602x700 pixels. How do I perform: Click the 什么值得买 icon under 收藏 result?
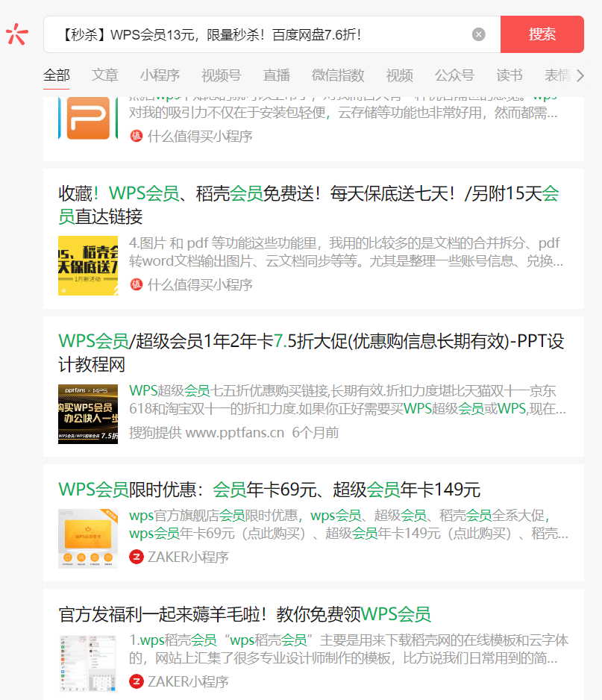point(136,284)
